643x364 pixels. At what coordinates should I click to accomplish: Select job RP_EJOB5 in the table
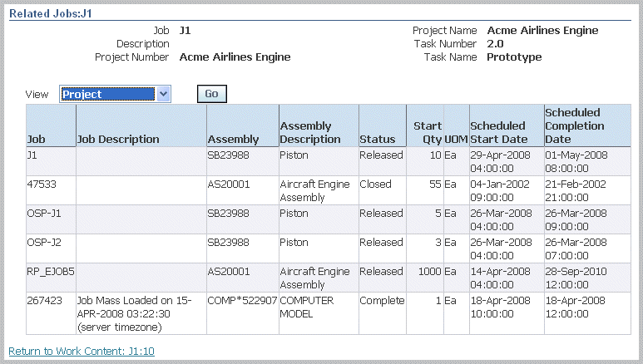(x=51, y=272)
